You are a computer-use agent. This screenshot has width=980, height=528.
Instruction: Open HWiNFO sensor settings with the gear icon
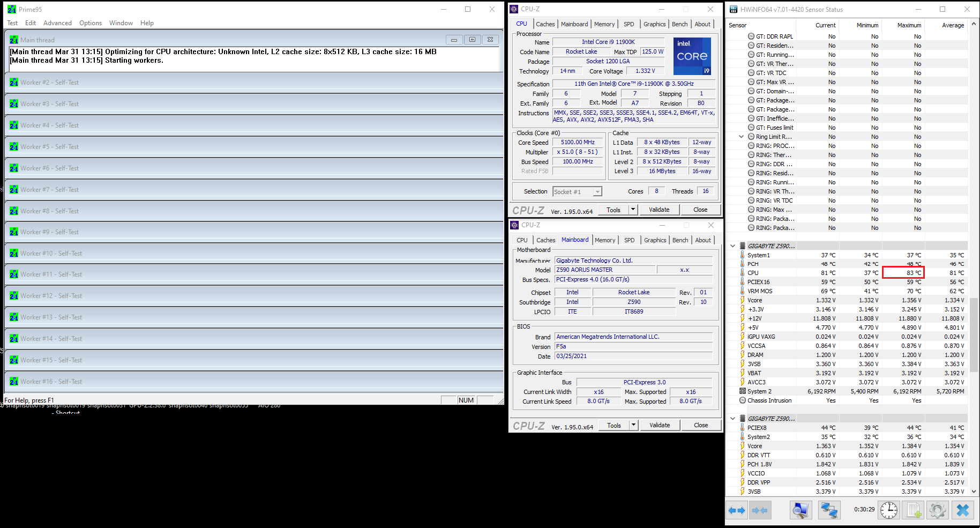click(x=937, y=510)
